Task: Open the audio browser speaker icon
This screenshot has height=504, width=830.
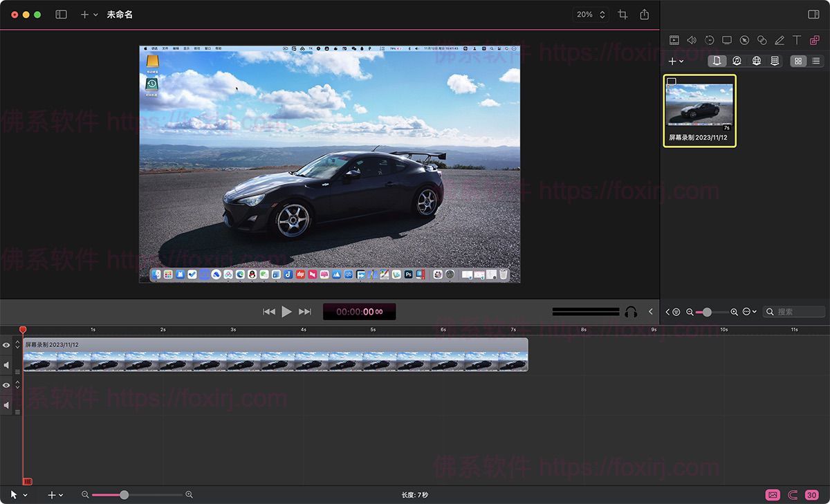Action: 692,39
